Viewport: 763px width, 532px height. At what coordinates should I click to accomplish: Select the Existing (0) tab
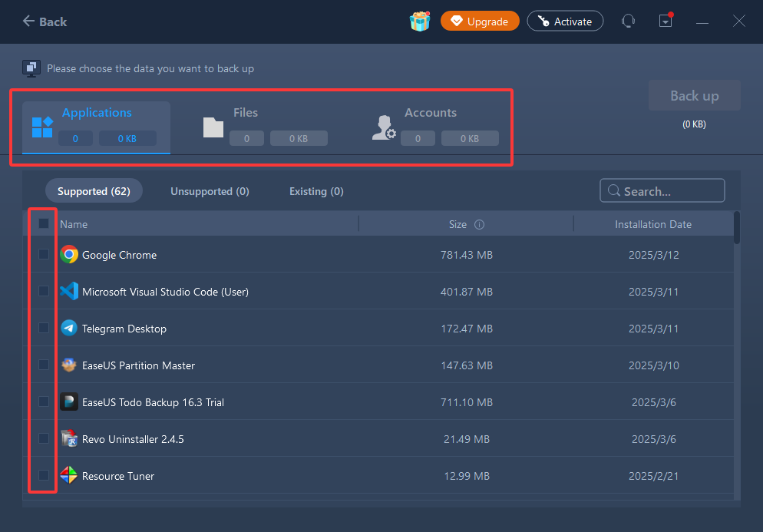(316, 191)
